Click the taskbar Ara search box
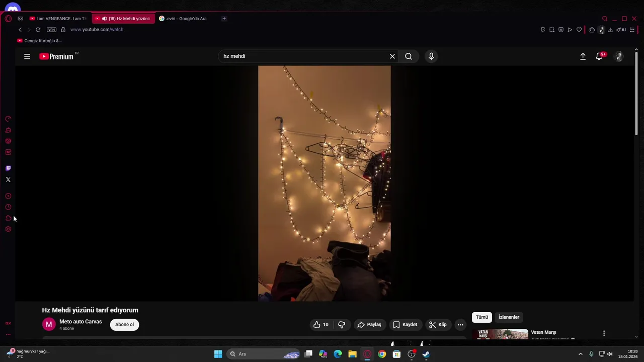This screenshot has width=644, height=362. (x=264, y=354)
